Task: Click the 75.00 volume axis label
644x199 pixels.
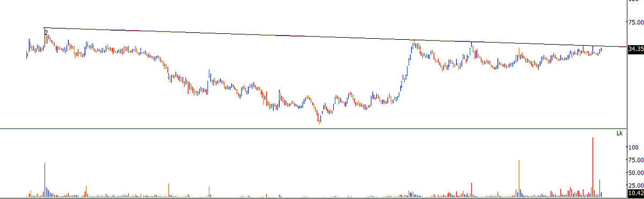Action: click(x=636, y=160)
